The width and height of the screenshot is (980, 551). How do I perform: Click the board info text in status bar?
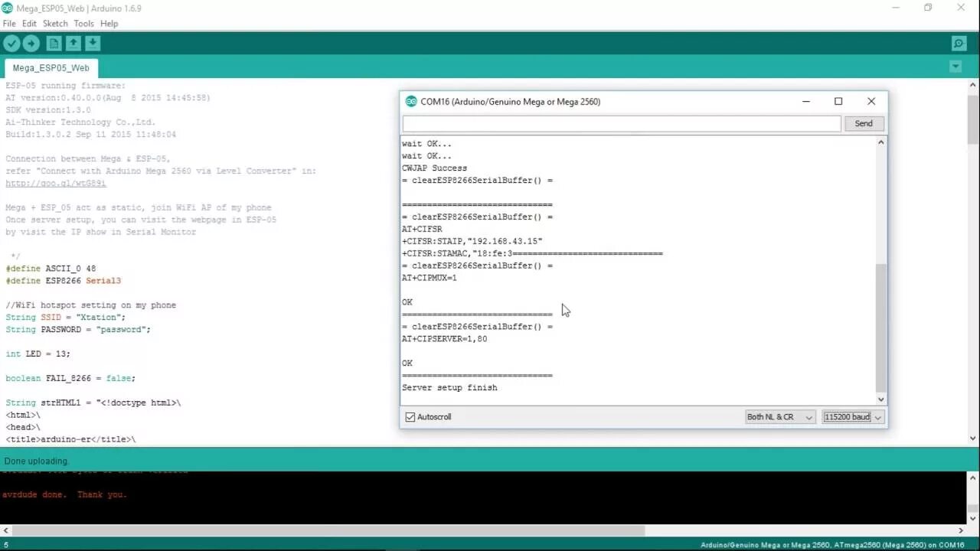pyautogui.click(x=832, y=545)
